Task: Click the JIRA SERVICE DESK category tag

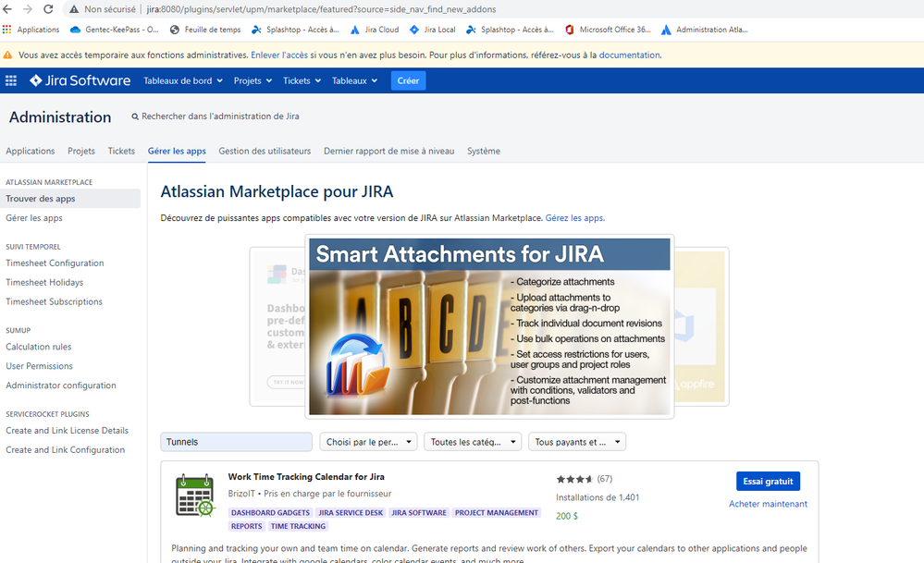Action: [x=351, y=513]
